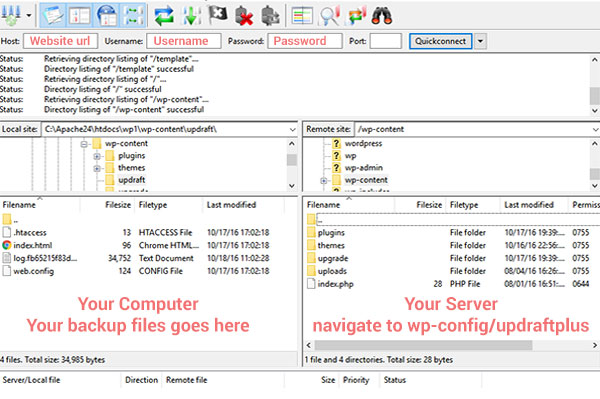
Task: Open the Remote site path dropdown
Action: 595,130
